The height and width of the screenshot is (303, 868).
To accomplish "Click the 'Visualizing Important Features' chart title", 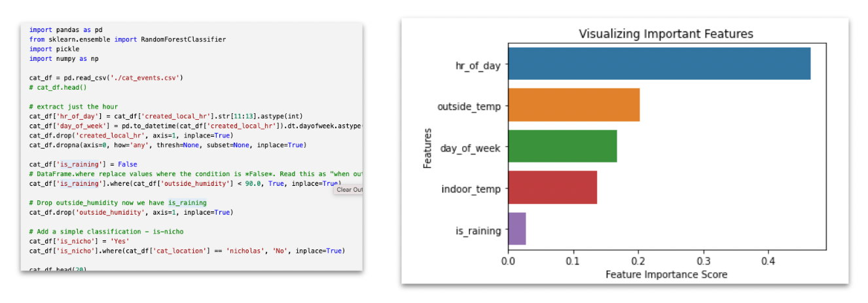I will pos(666,34).
